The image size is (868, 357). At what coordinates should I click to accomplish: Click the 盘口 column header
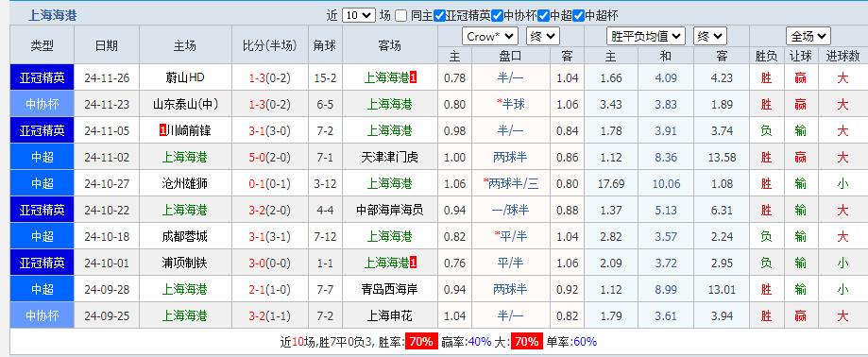(510, 56)
